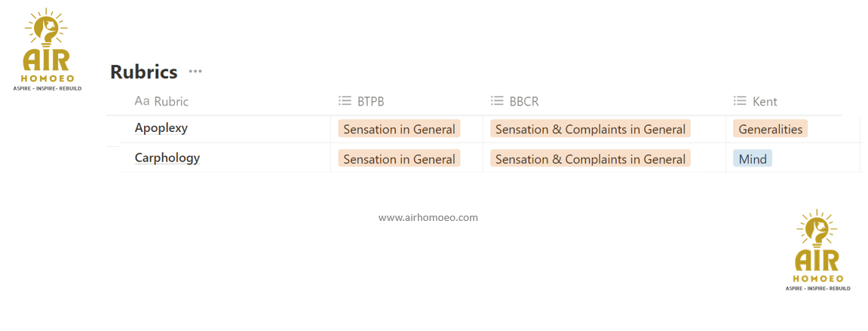The image size is (868, 331).
Task: Click the Aa icon beside Rubric header
Action: pos(142,101)
